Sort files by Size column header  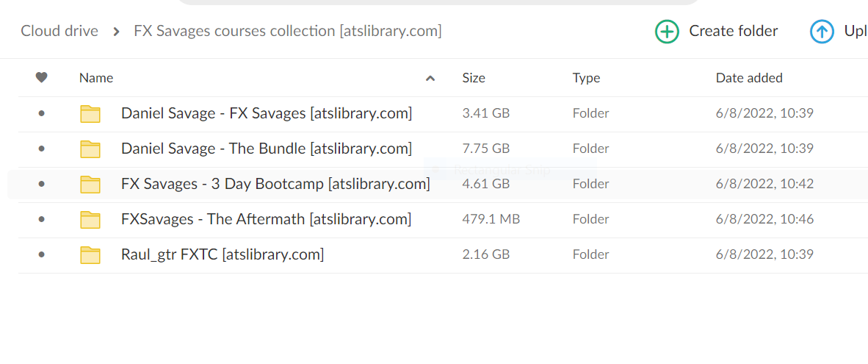pyautogui.click(x=474, y=78)
